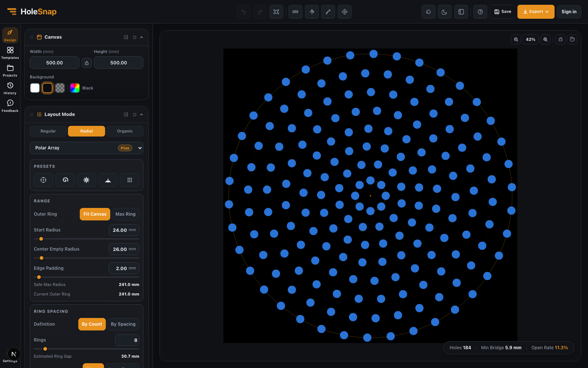This screenshot has height=368, width=588.
Task: Switch to the Organic layout tab
Action: coord(125,131)
